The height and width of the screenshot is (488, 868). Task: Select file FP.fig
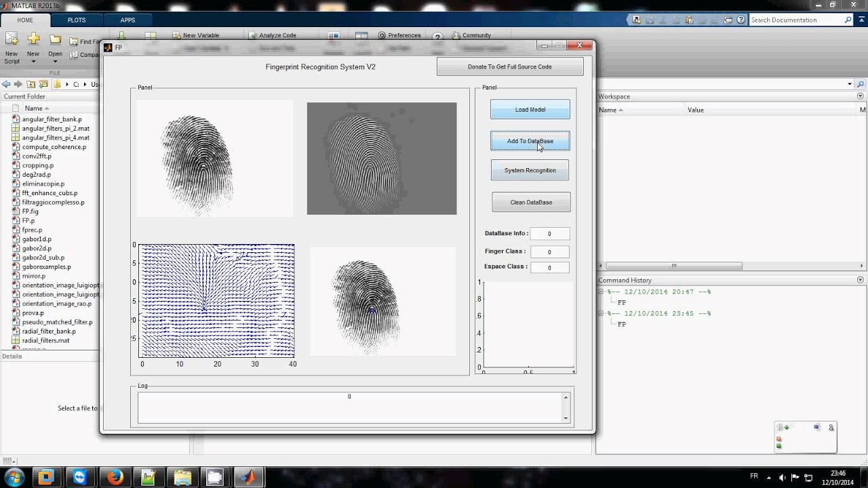pyautogui.click(x=30, y=211)
